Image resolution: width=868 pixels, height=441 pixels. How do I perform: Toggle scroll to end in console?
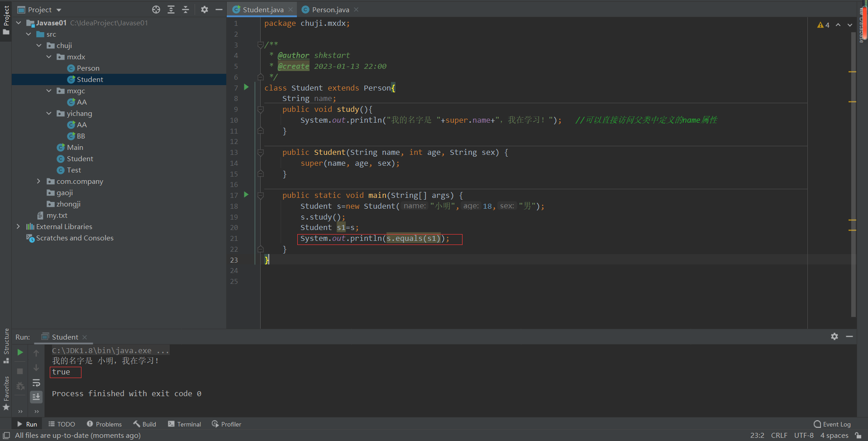[x=36, y=397]
